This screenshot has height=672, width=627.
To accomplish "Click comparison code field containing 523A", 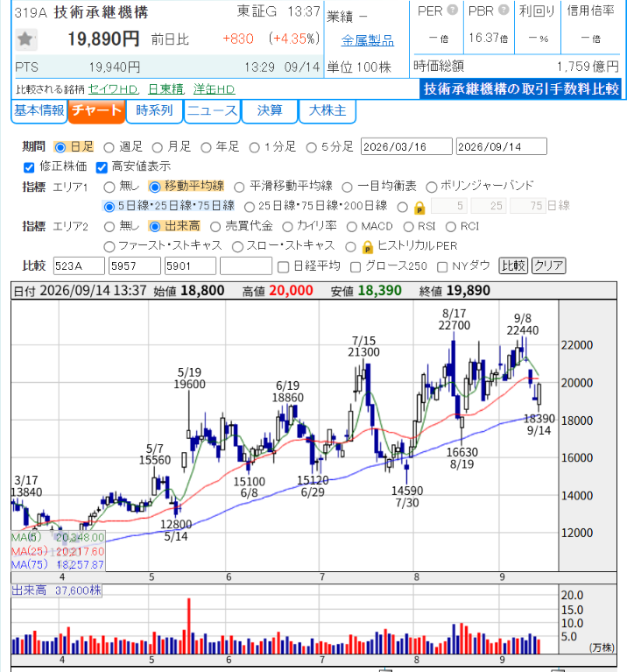I will pyautogui.click(x=79, y=266).
